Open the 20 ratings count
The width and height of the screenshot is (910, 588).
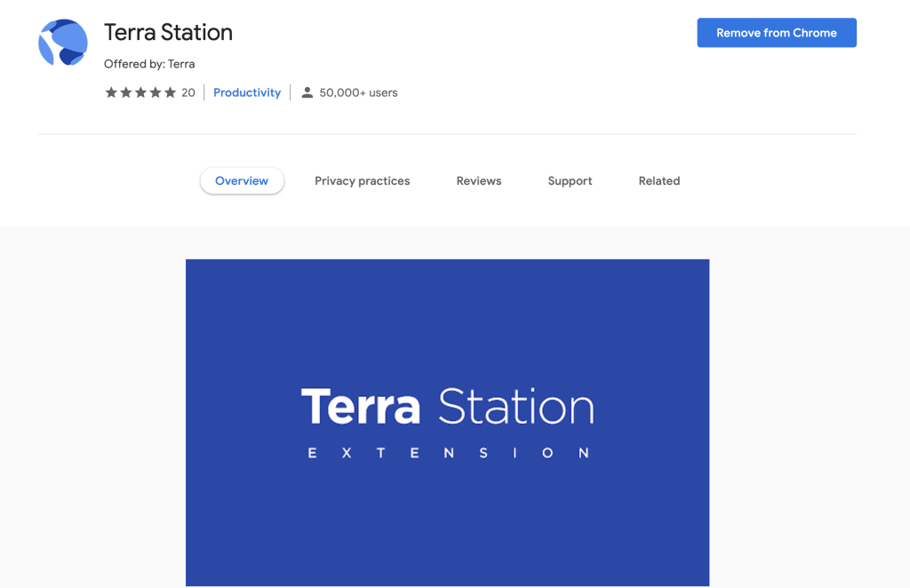pos(188,92)
